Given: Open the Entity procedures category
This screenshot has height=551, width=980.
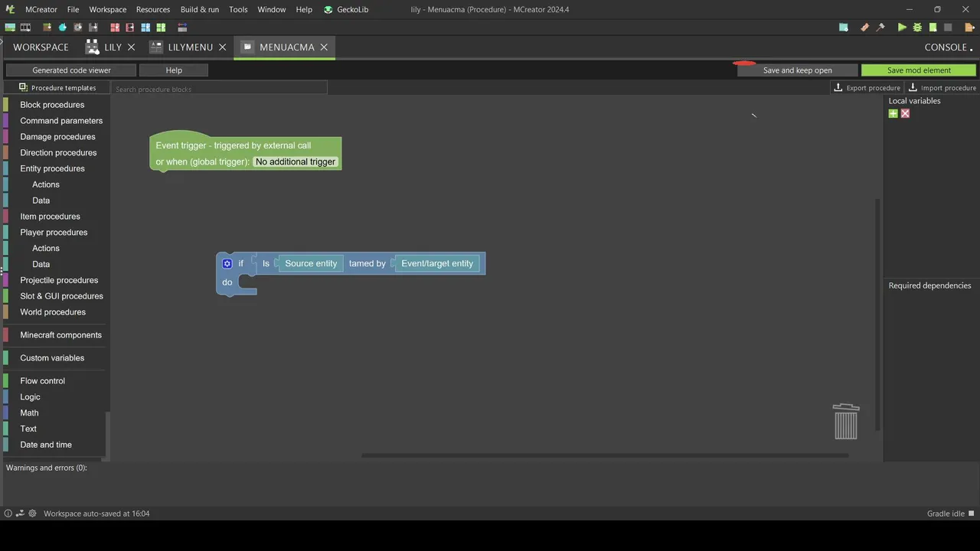Looking at the screenshot, I should click(x=52, y=168).
